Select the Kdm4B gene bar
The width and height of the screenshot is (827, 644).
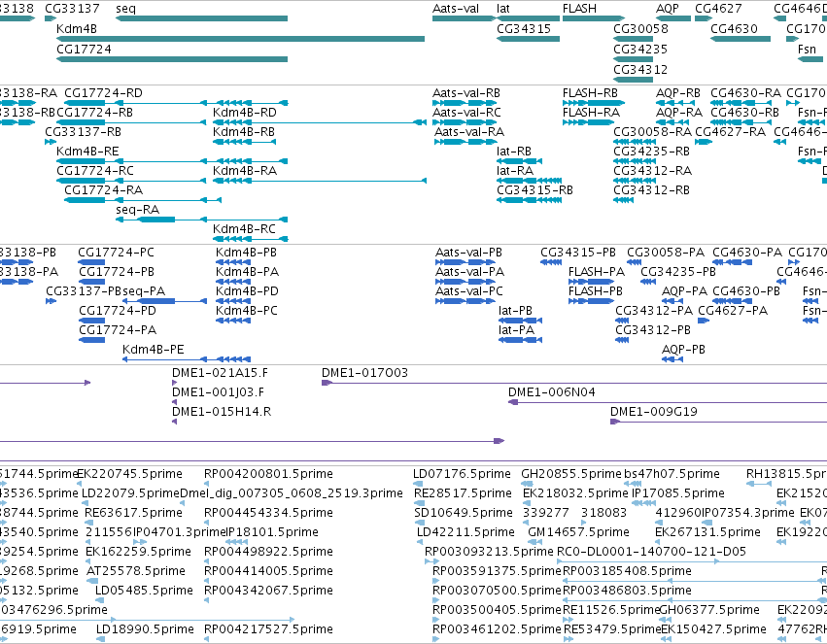[240, 39]
